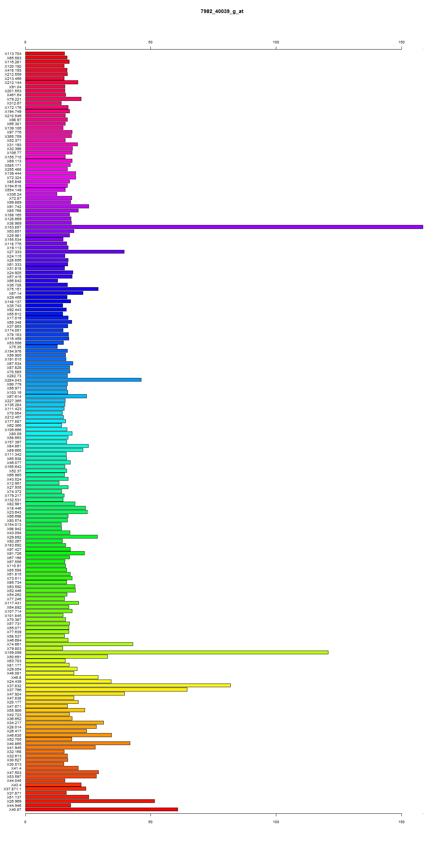Image resolution: width=434 pixels, height=868 pixels.
Task: Click the row label X418.193
Action: coord(13,70)
